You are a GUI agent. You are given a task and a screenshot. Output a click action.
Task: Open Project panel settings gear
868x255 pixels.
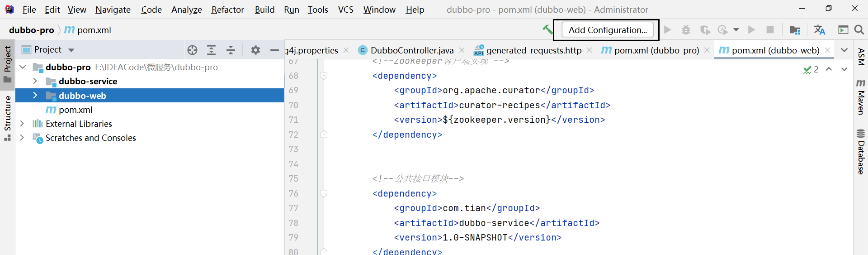tap(255, 50)
